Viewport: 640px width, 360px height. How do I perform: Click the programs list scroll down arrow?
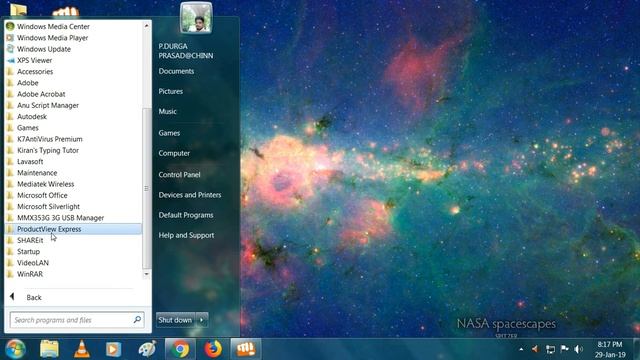tap(147, 274)
